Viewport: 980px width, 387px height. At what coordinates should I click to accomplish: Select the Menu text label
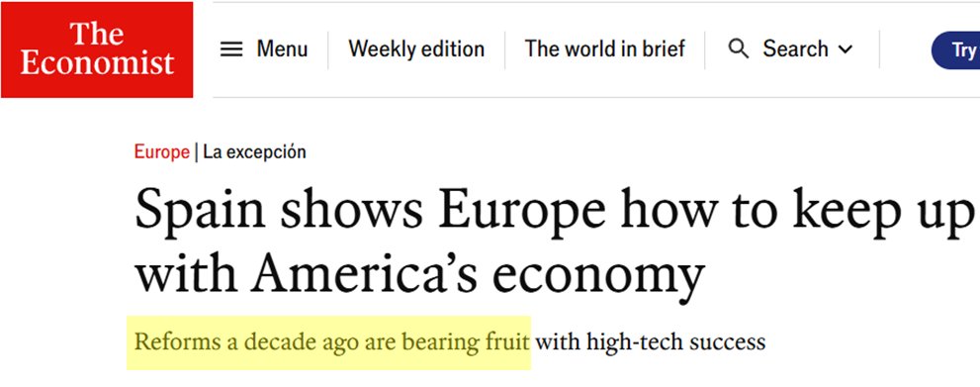(282, 48)
